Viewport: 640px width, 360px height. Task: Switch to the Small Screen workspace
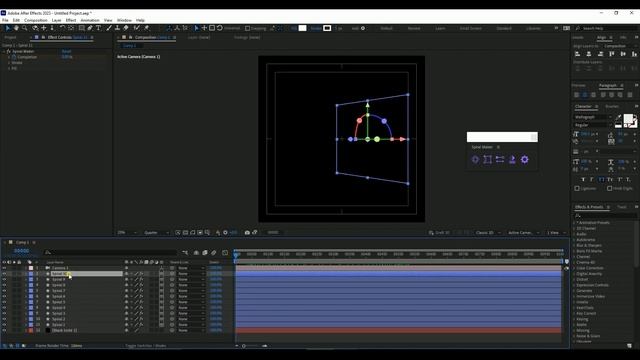click(x=470, y=28)
